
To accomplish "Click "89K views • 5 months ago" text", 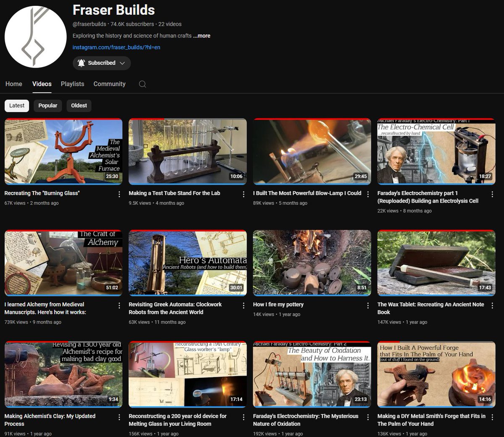I will pos(280,203).
